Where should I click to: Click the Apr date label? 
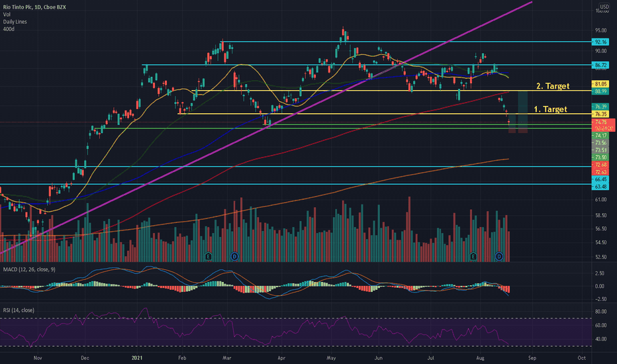click(281, 358)
